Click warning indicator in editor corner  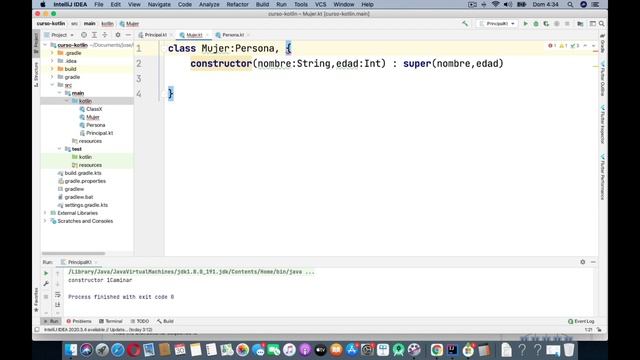(563, 46)
